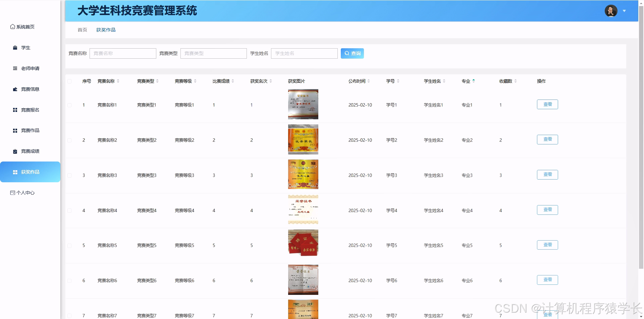Check the select-all checkbox in table header
The height and width of the screenshot is (319, 644).
pyautogui.click(x=69, y=81)
